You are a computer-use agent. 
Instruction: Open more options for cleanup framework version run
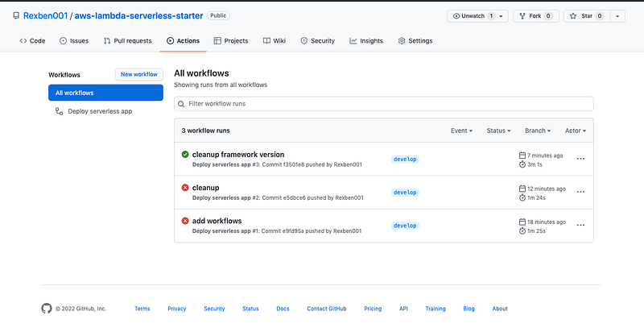[x=580, y=159]
